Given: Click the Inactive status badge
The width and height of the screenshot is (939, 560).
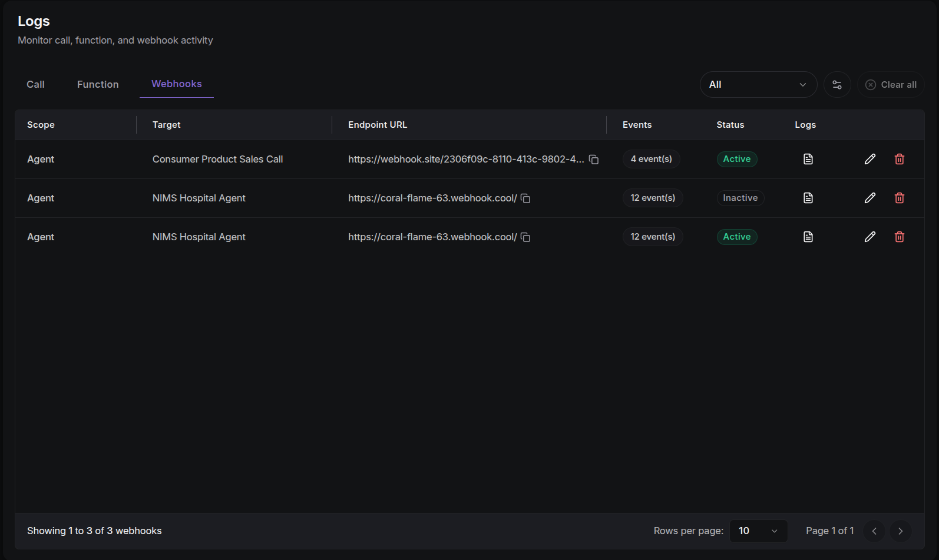Looking at the screenshot, I should [740, 198].
